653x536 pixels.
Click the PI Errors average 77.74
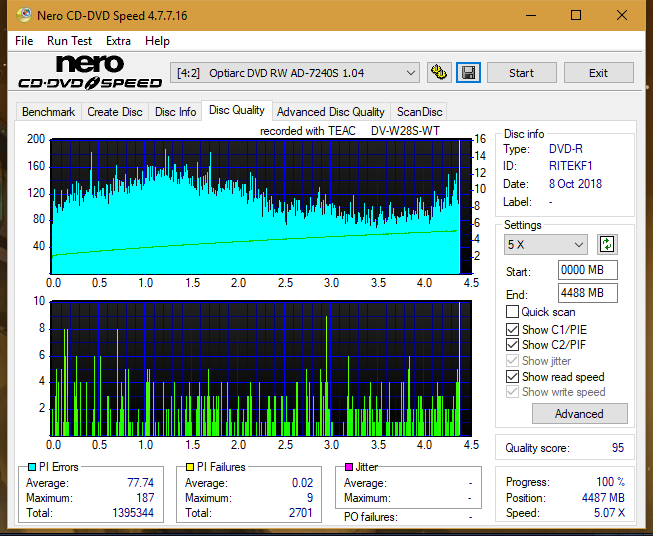140,483
